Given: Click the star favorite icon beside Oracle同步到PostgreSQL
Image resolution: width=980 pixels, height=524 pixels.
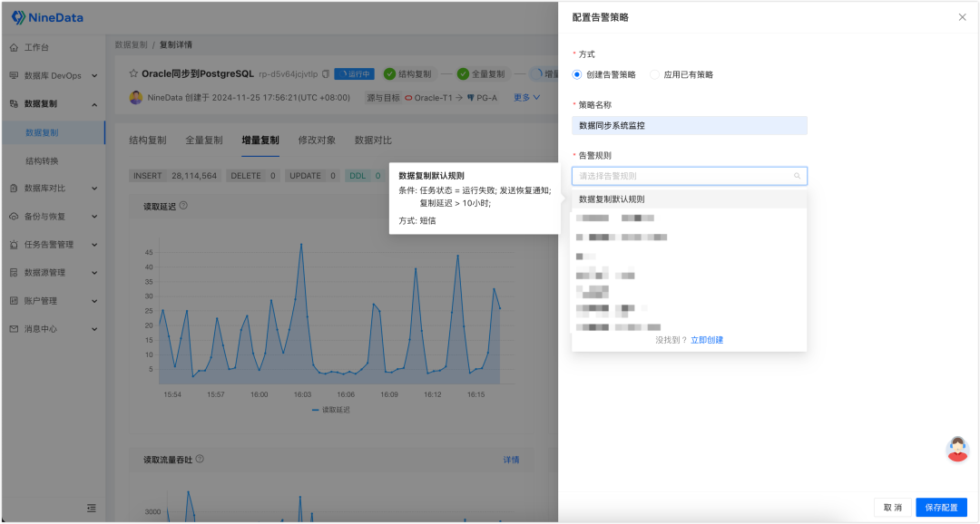Looking at the screenshot, I should pyautogui.click(x=133, y=73).
